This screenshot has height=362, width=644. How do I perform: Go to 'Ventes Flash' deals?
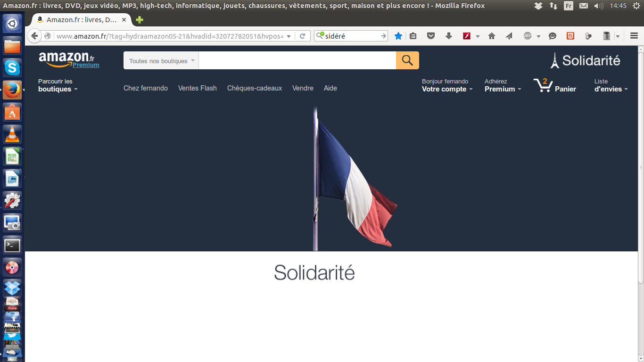(198, 88)
